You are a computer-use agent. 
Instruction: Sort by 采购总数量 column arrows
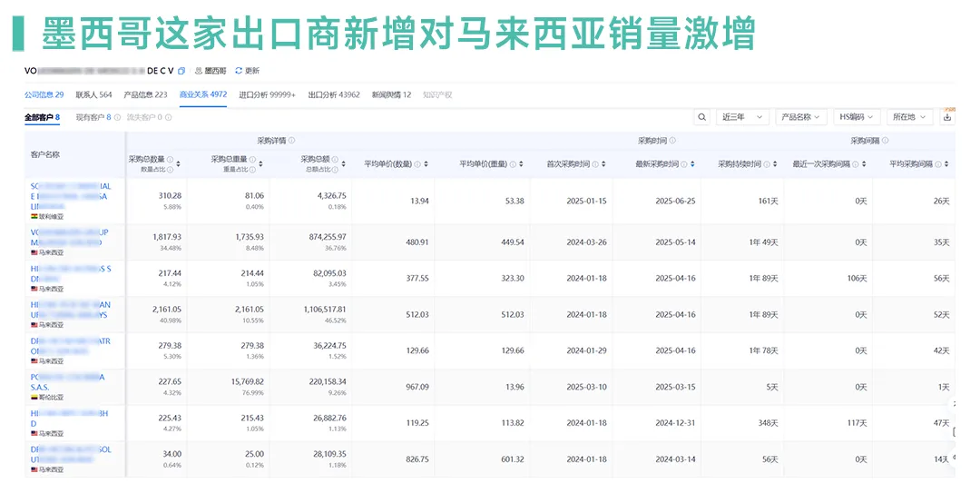pyautogui.click(x=178, y=163)
